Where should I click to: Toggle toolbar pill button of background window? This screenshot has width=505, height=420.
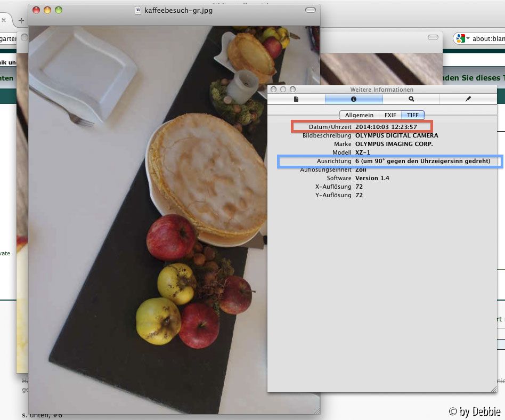433,37
